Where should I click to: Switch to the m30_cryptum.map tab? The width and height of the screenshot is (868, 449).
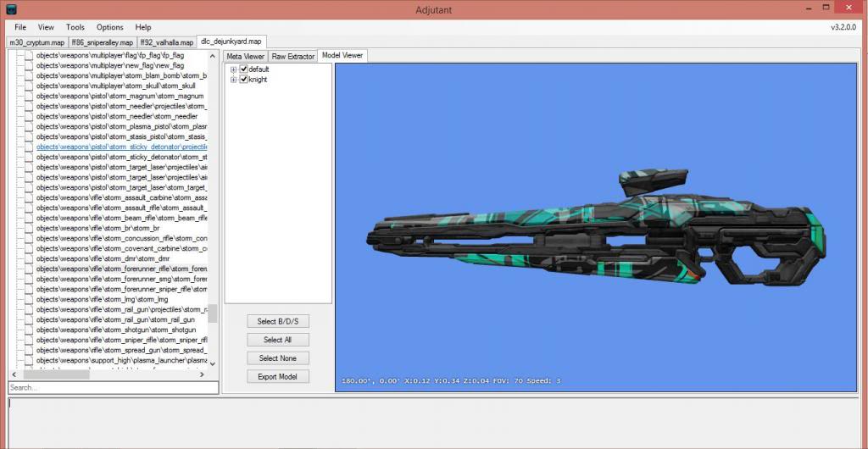pos(37,42)
